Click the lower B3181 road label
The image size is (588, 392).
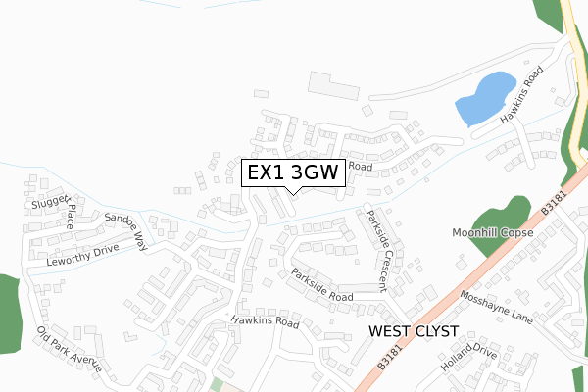(390, 357)
